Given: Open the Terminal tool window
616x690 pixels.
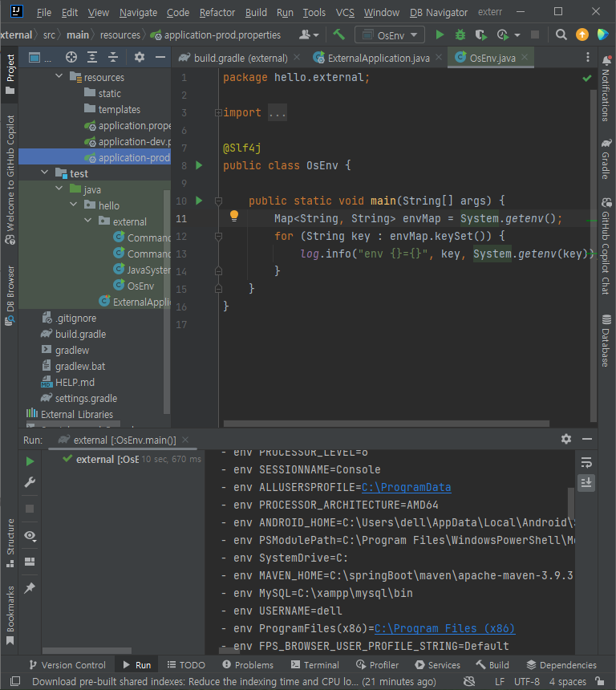Looking at the screenshot, I should click(315, 664).
